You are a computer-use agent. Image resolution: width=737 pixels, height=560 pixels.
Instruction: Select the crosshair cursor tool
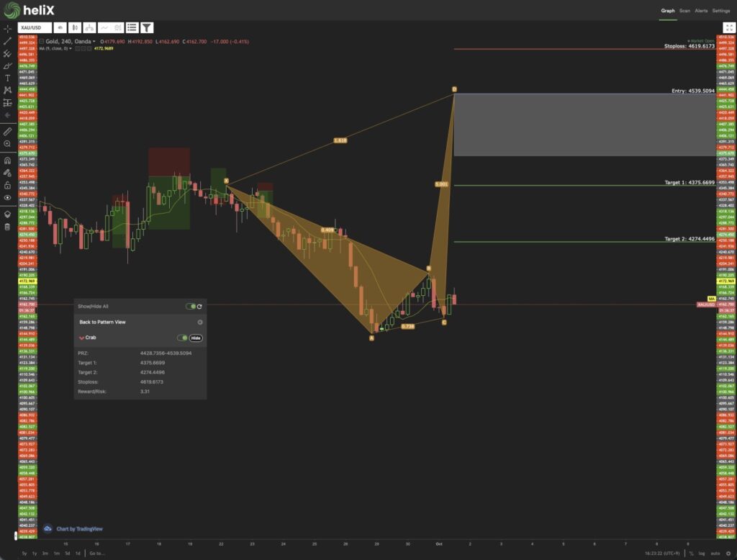(x=7, y=29)
